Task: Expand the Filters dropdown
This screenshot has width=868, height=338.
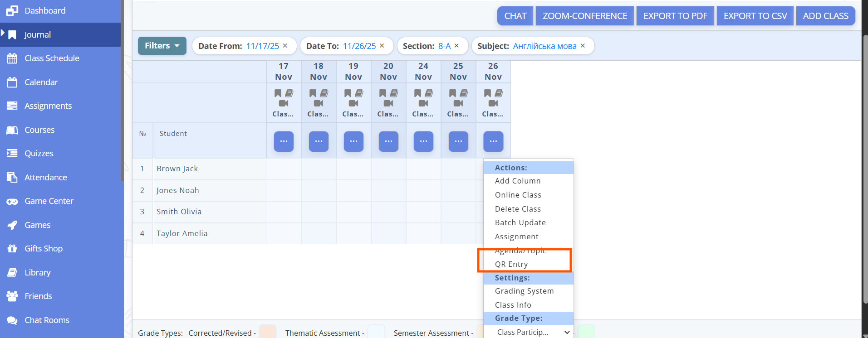Action: coord(162,46)
